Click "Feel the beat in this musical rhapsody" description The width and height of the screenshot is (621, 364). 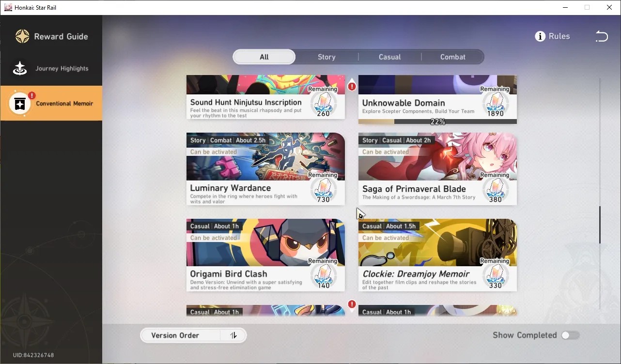[x=246, y=113]
